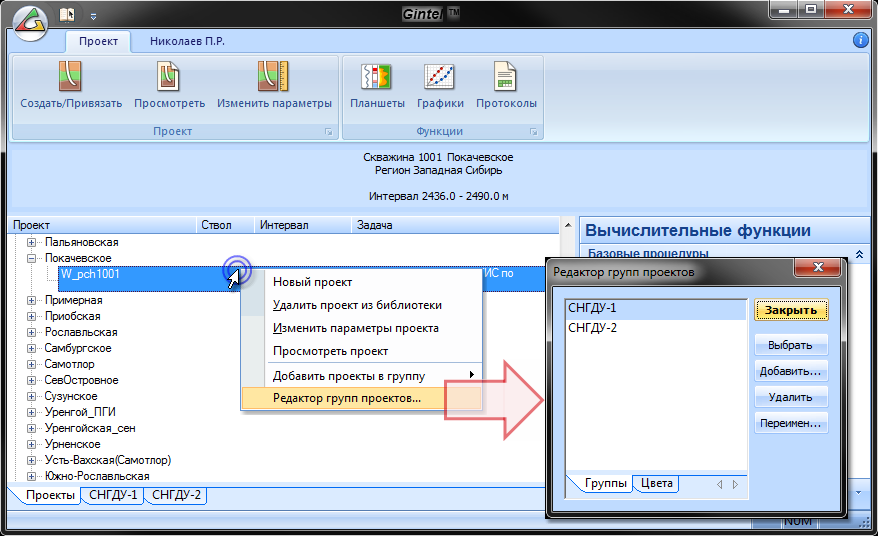The width and height of the screenshot is (878, 536).
Task: Open Функции group dialog launcher
Action: (x=534, y=132)
